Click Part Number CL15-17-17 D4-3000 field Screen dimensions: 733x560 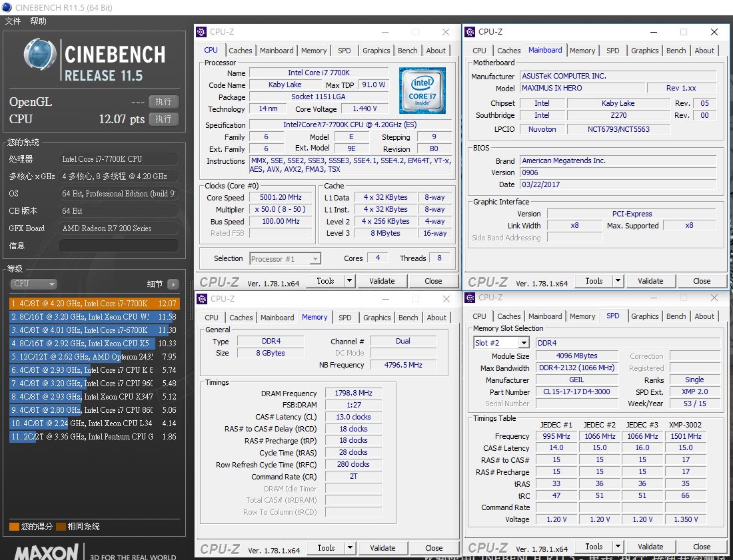point(576,392)
